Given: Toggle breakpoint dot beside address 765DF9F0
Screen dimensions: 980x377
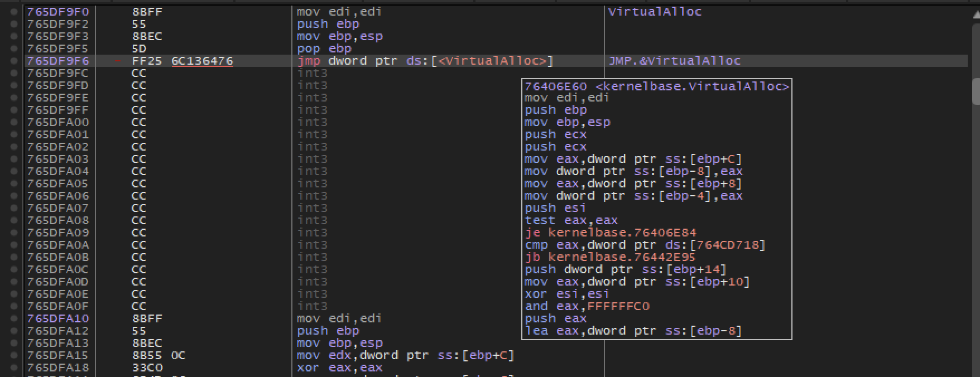Looking at the screenshot, I should tap(13, 12).
